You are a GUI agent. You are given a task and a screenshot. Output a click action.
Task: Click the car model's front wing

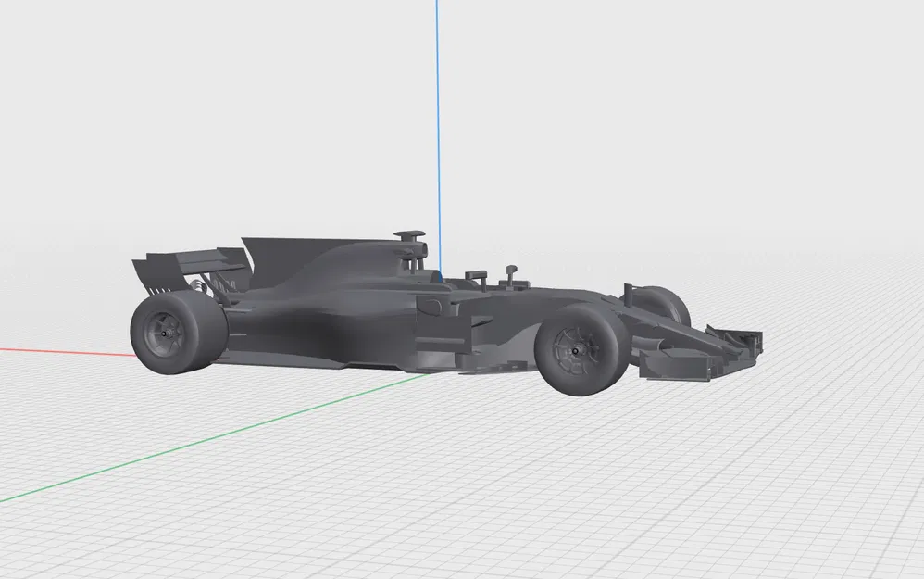701,354
